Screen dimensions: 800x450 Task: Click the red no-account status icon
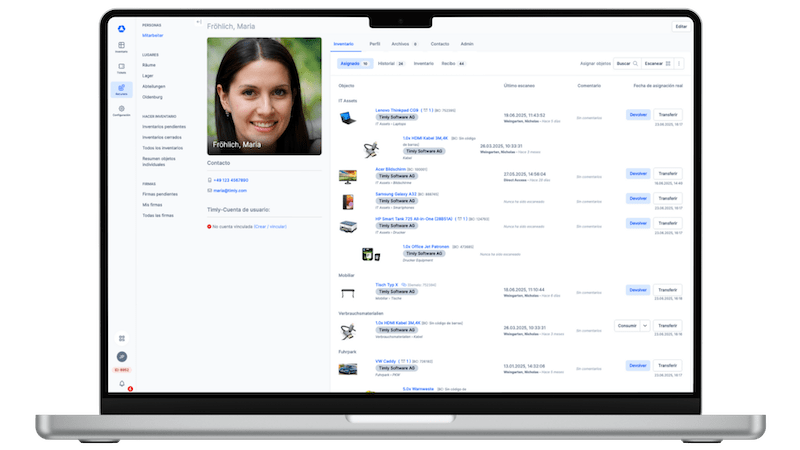pos(209,227)
